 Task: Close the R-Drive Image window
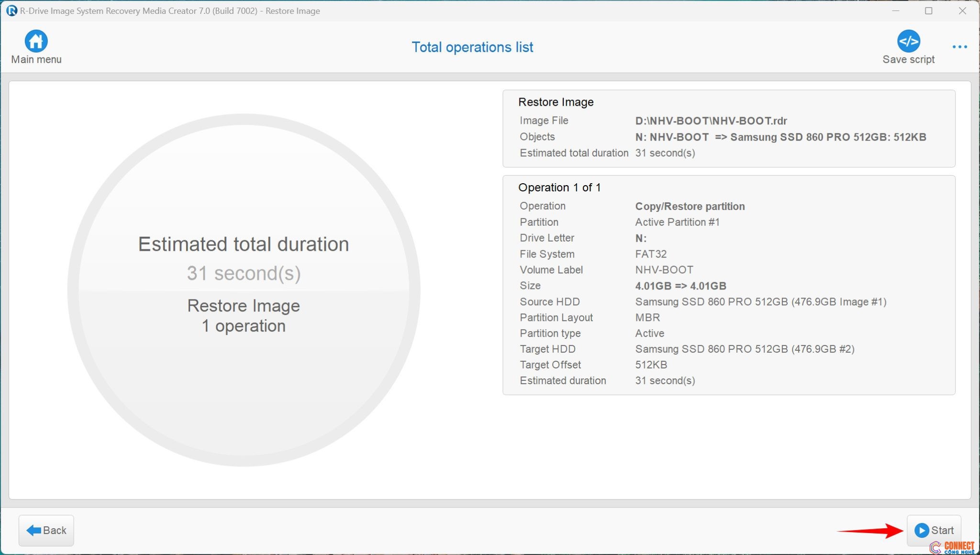[x=962, y=11]
